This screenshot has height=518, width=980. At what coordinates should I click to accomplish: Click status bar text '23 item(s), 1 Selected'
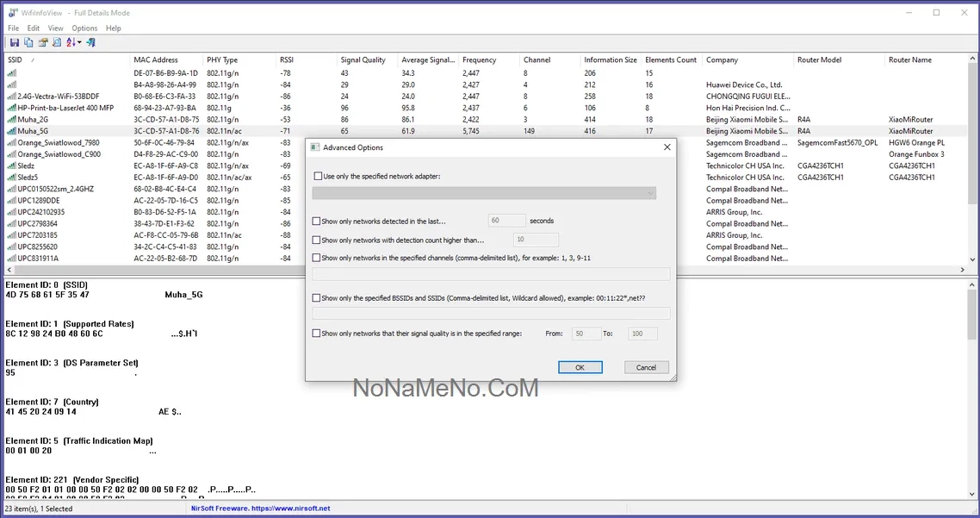pos(39,509)
